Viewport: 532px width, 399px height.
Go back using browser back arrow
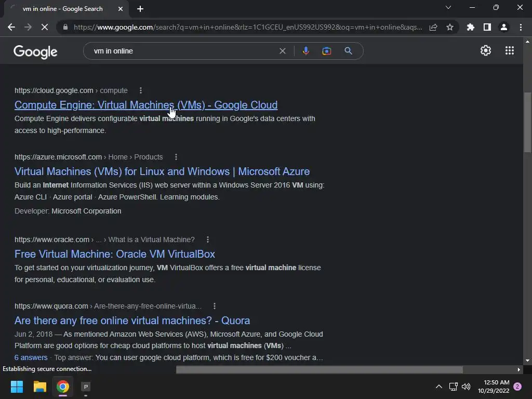pyautogui.click(x=11, y=27)
